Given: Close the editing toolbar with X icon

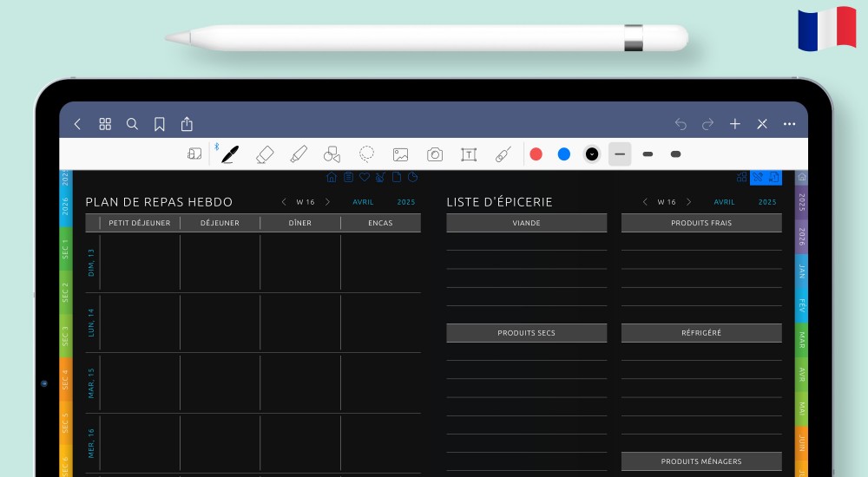Looking at the screenshot, I should (762, 124).
